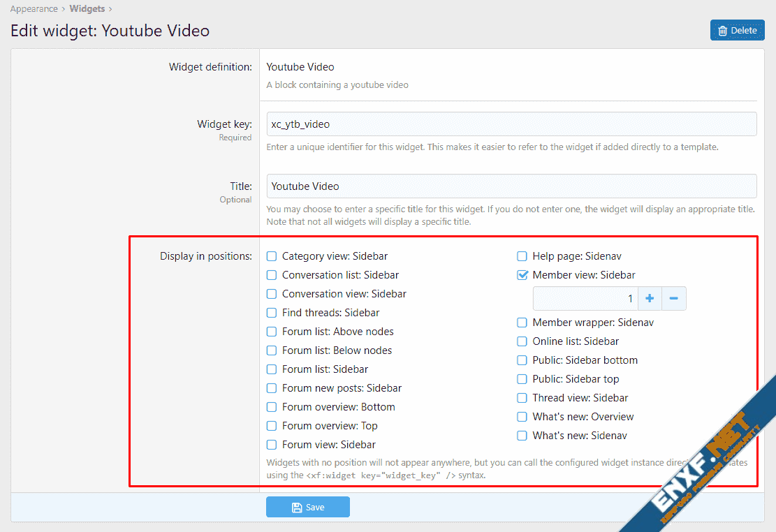Open the Appearance breadcrumb link
The image size is (776, 532).
tap(34, 9)
